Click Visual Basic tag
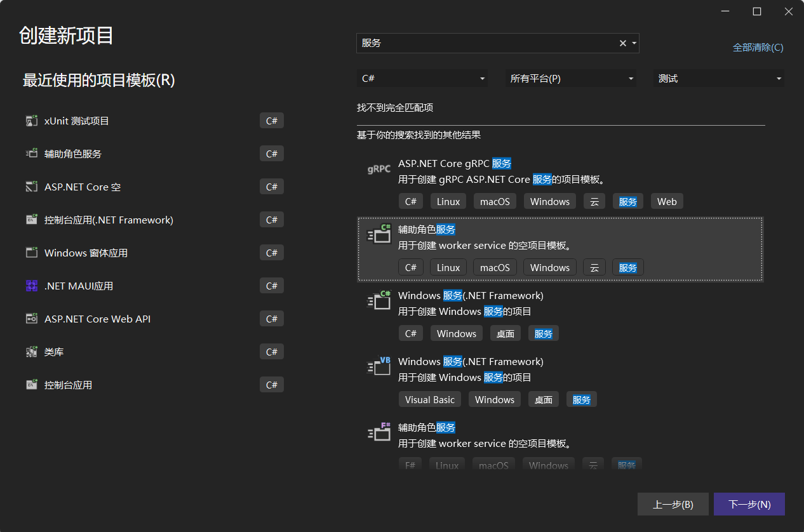Screen dimensions: 804x532 430,399
